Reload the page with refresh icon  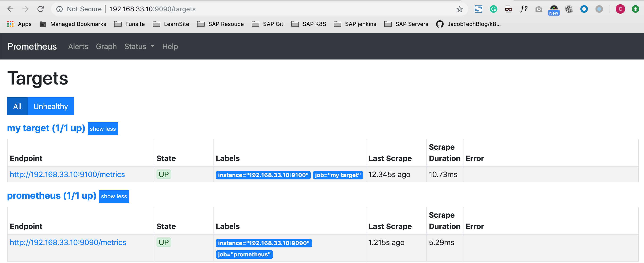pyautogui.click(x=41, y=9)
